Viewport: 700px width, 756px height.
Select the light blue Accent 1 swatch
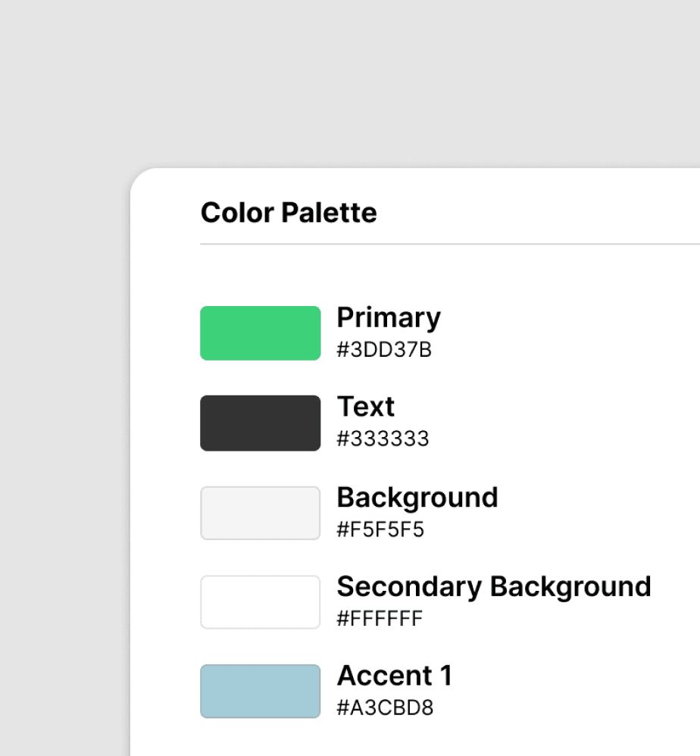click(260, 691)
